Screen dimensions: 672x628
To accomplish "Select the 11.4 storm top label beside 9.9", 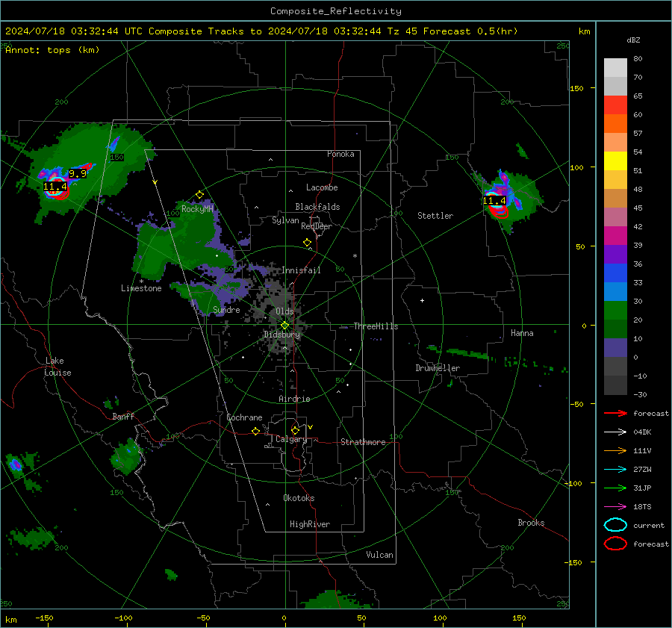I will coord(55,187).
